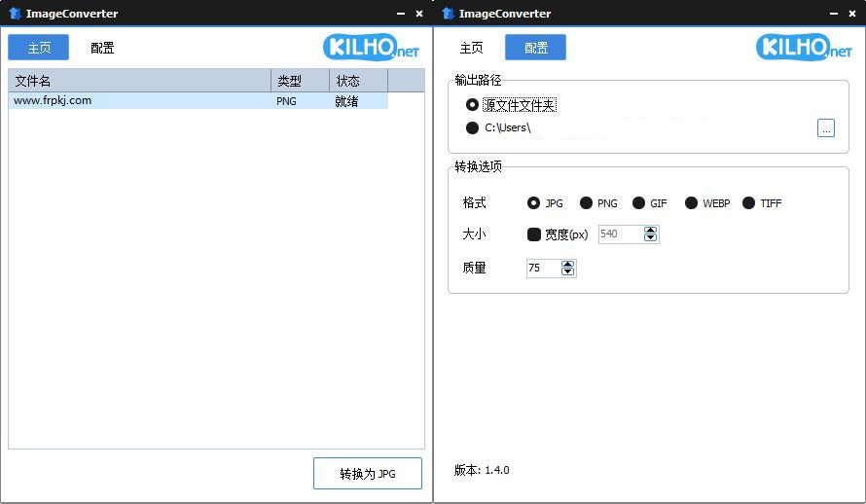Click the 类型 column header
866x504 pixels.
pyautogui.click(x=300, y=81)
